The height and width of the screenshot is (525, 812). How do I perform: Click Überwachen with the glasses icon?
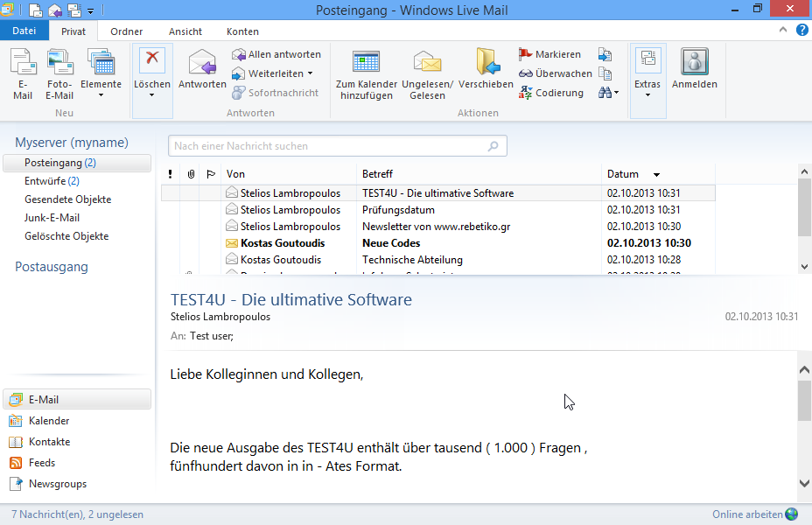555,73
